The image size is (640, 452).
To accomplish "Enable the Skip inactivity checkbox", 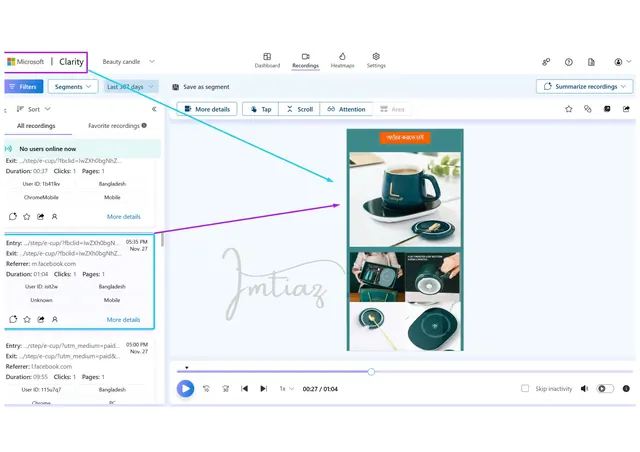I will (525, 388).
